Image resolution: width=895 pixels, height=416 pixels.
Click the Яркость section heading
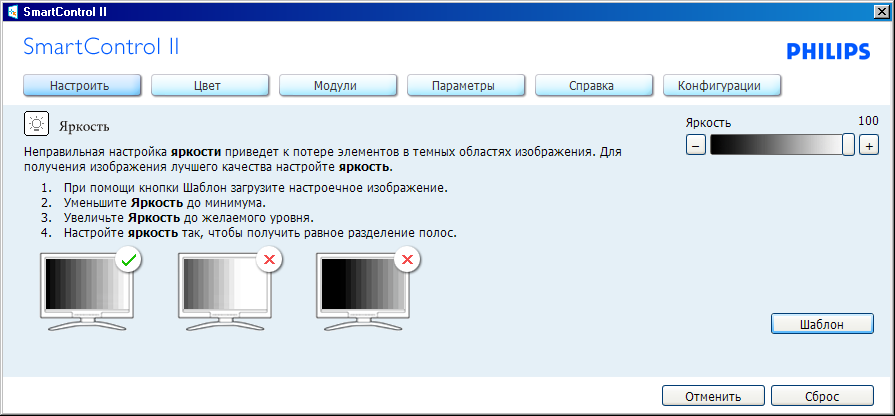(x=84, y=126)
